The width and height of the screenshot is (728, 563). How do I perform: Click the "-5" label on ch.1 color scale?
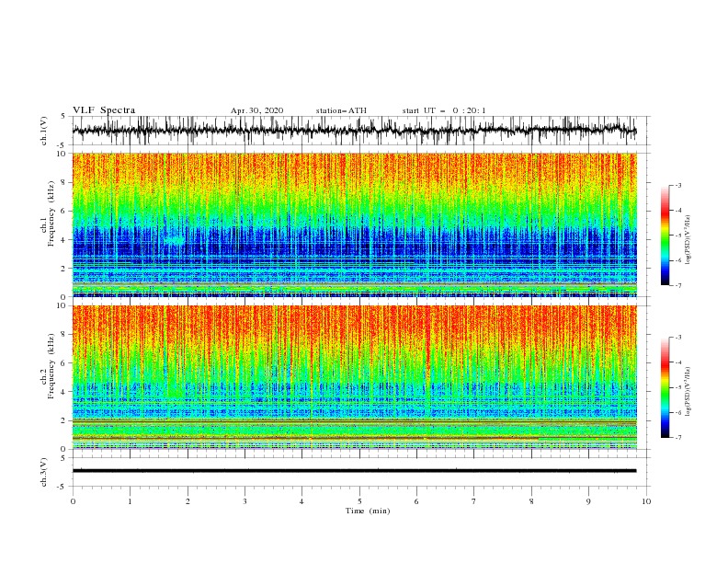pos(677,236)
